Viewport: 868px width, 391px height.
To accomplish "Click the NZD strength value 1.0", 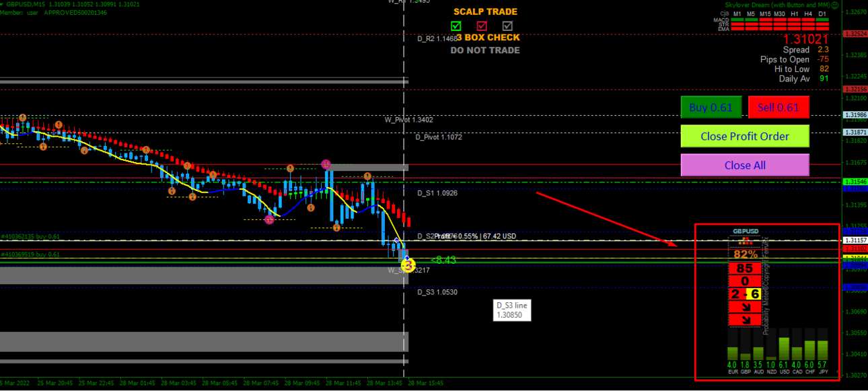I will click(x=771, y=365).
